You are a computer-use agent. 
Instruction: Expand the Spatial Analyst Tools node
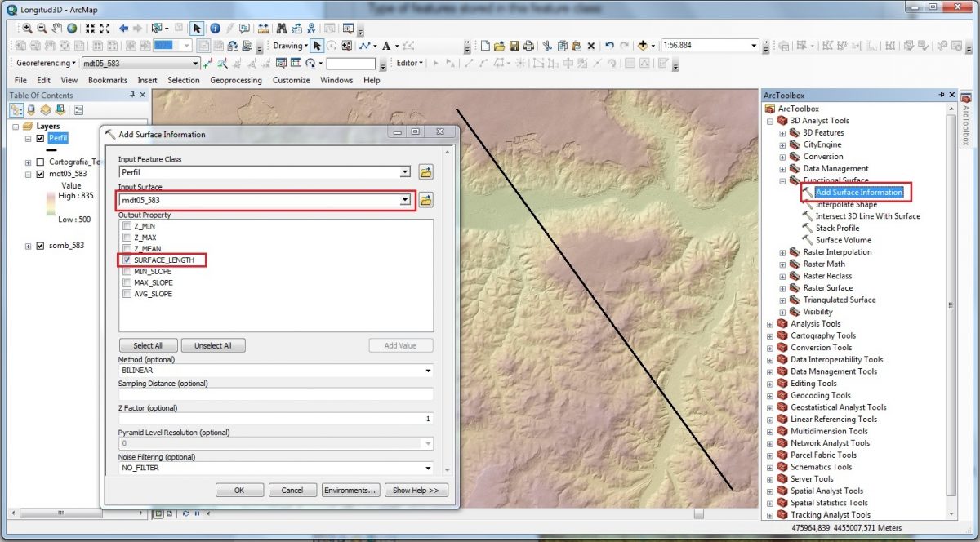[x=770, y=491]
